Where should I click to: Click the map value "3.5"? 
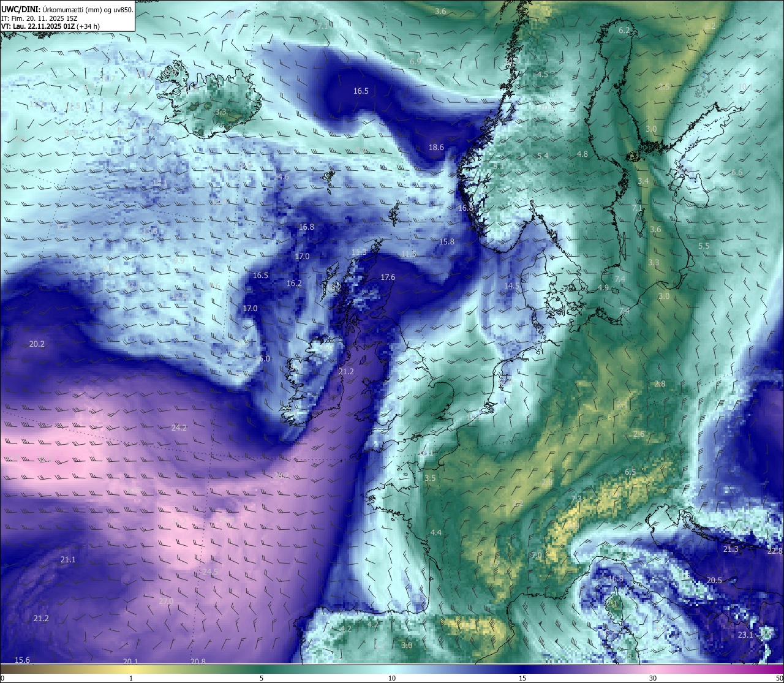[x=430, y=478]
